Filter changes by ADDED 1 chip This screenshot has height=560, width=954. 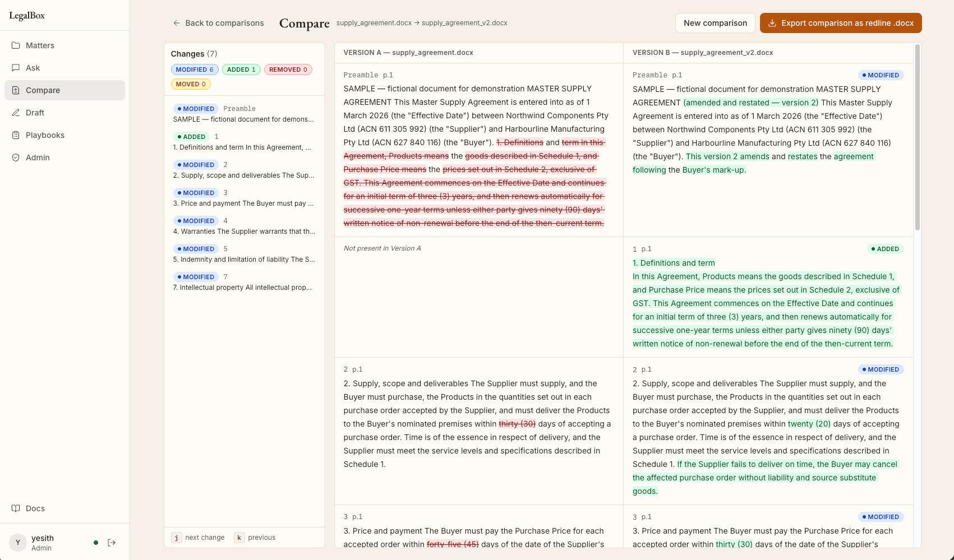[x=241, y=70]
